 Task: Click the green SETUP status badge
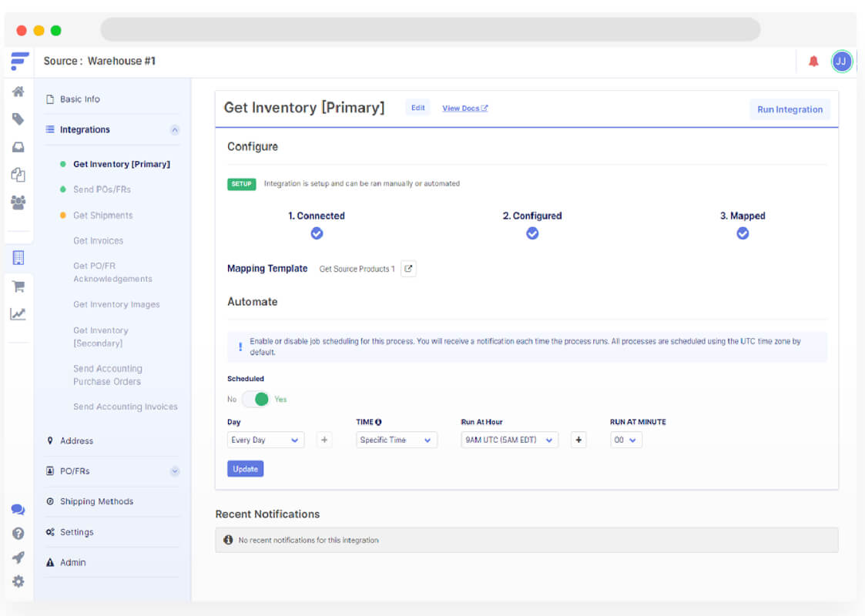pyautogui.click(x=241, y=183)
